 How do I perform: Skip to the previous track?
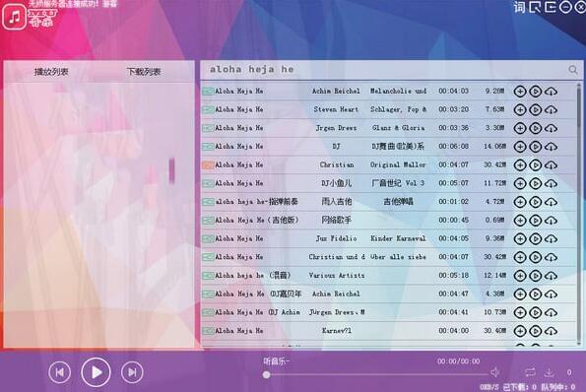59,372
